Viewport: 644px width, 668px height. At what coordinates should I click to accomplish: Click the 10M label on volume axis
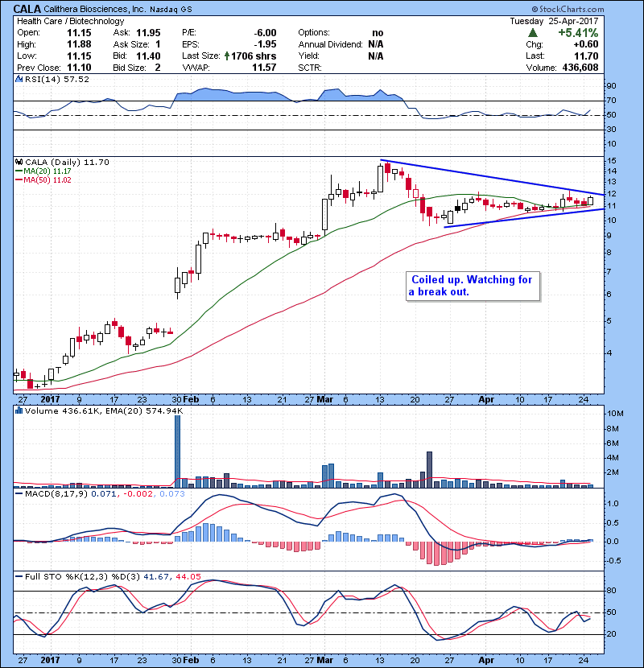click(x=616, y=414)
